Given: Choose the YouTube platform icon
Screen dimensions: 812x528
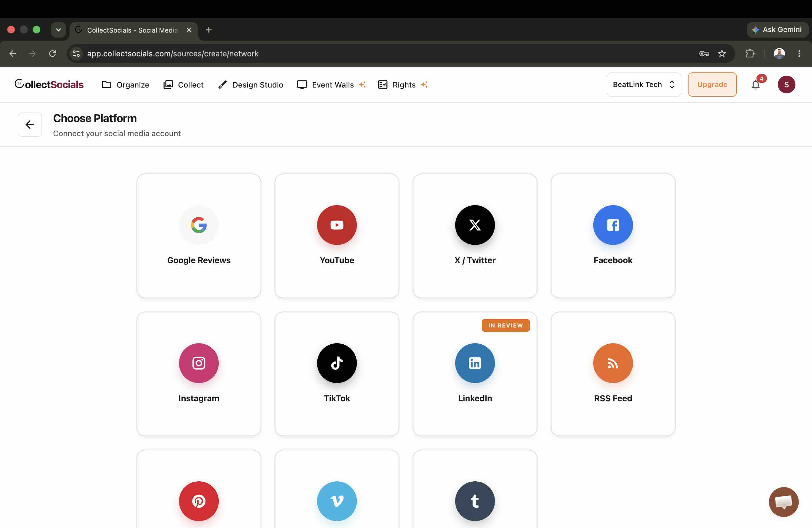Looking at the screenshot, I should coord(337,225).
